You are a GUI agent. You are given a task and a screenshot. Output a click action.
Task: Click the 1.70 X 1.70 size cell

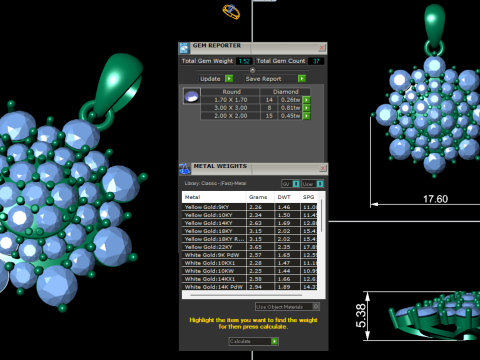[x=230, y=100]
